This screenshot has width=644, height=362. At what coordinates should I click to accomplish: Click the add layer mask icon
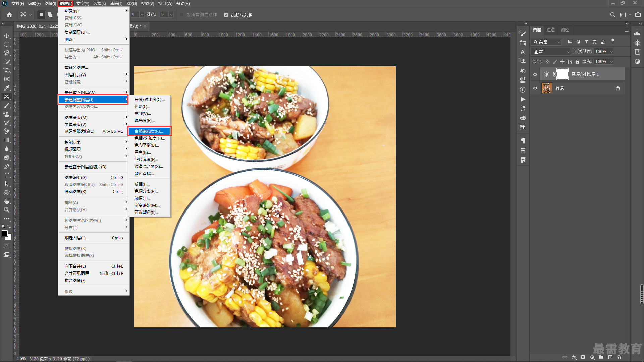click(583, 357)
